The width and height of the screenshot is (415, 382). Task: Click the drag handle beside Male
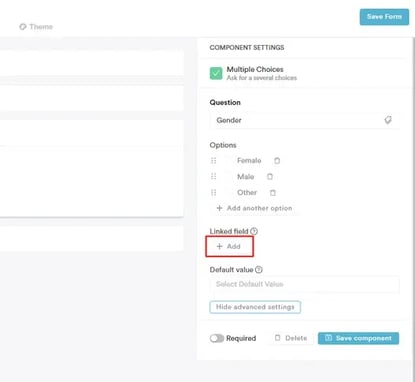coord(214,176)
